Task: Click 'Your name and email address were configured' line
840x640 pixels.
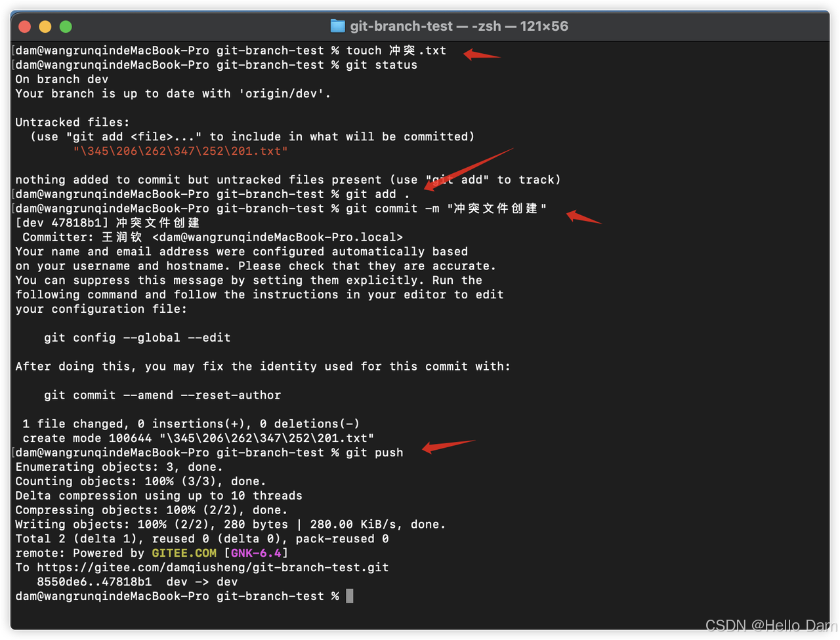Action: click(241, 252)
